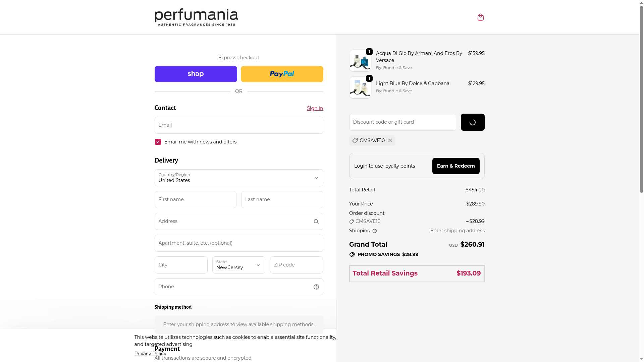The width and height of the screenshot is (644, 362).
Task: Click the page vertical scrollbar
Action: (641, 101)
